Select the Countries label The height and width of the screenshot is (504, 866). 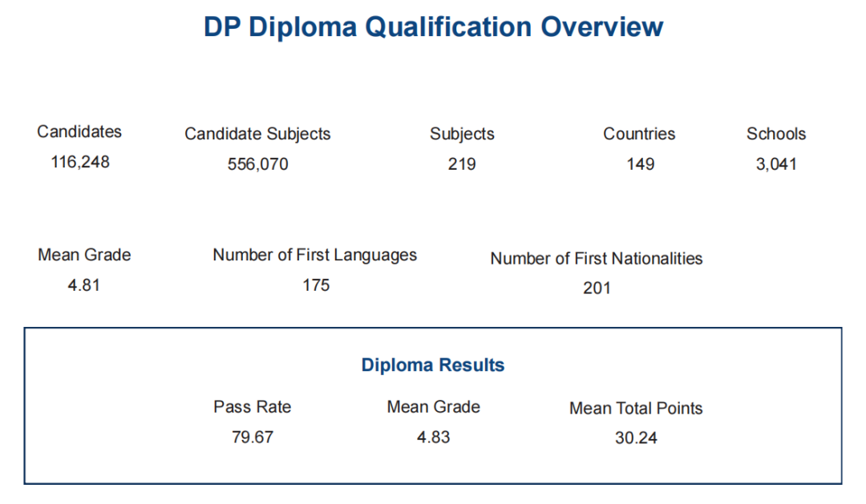[639, 134]
